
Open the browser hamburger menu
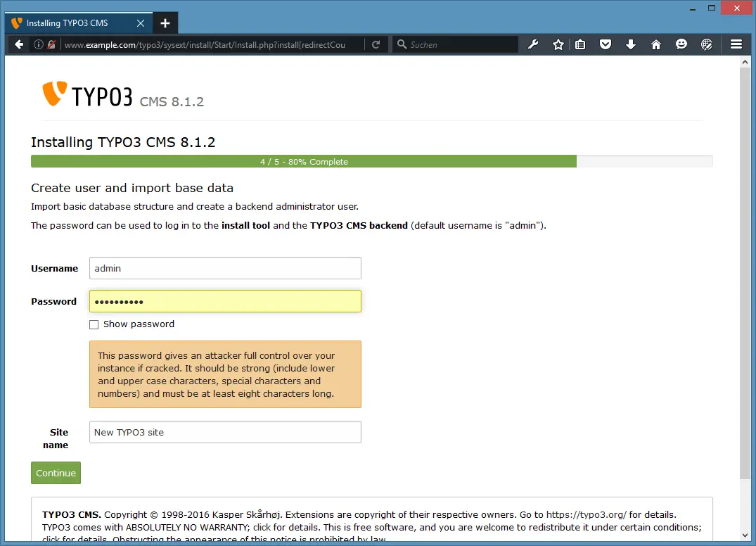[736, 44]
